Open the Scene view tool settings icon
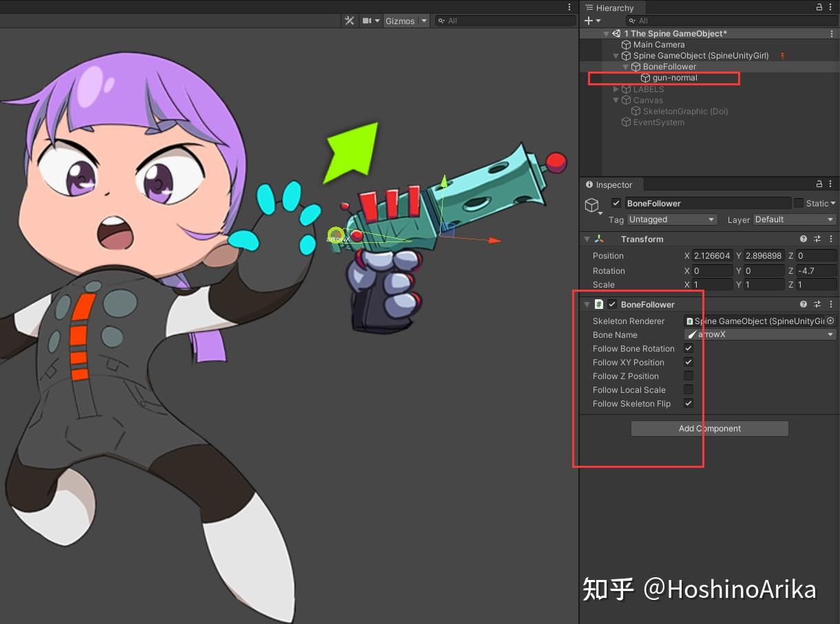The width and height of the screenshot is (840, 624). [x=349, y=21]
